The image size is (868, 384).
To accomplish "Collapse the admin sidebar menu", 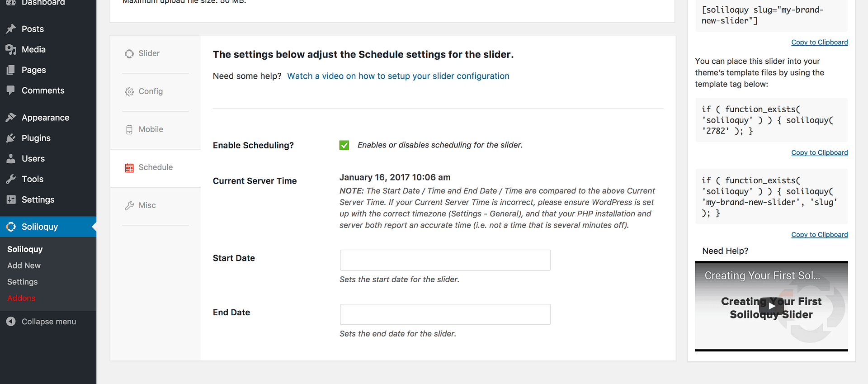I will click(x=41, y=322).
